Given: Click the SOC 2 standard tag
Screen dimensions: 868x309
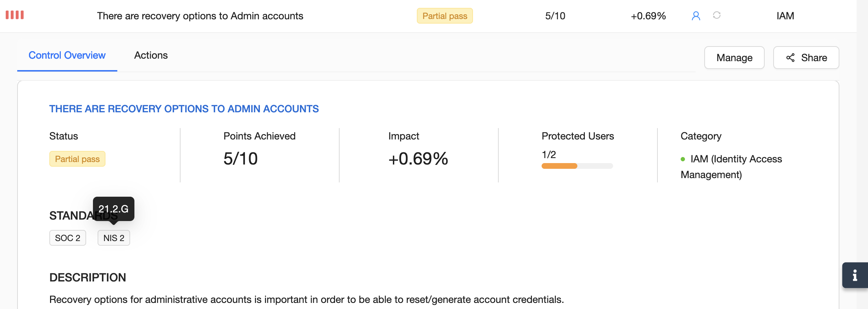Looking at the screenshot, I should coord(68,238).
